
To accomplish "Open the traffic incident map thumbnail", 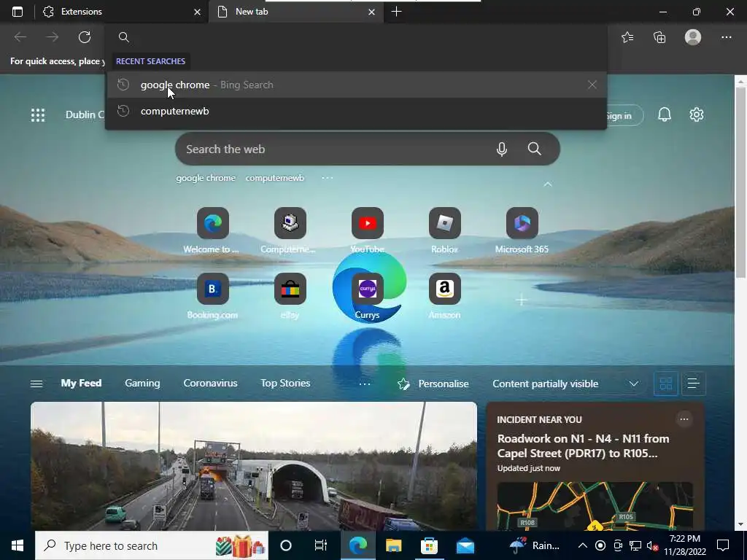I will click(595, 506).
